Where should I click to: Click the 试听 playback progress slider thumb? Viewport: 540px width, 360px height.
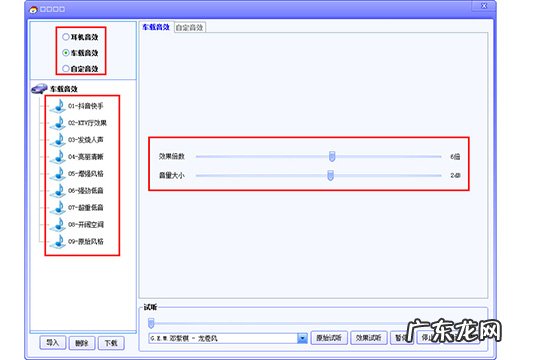[x=151, y=323]
